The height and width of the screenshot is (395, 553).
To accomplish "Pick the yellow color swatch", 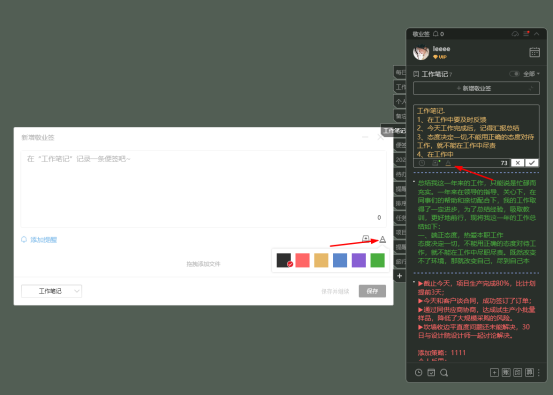I will click(321, 260).
